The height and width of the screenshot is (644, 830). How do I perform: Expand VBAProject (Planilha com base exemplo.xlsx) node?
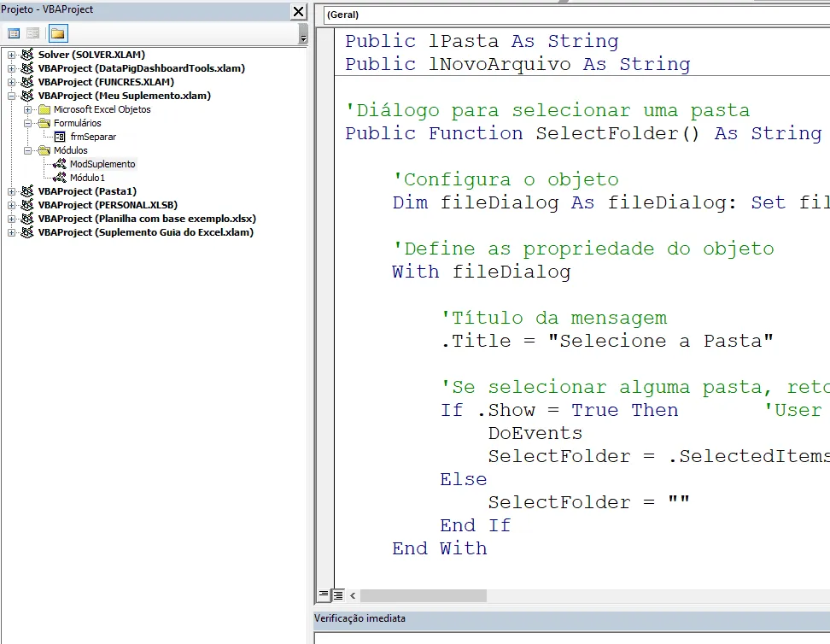[11, 219]
